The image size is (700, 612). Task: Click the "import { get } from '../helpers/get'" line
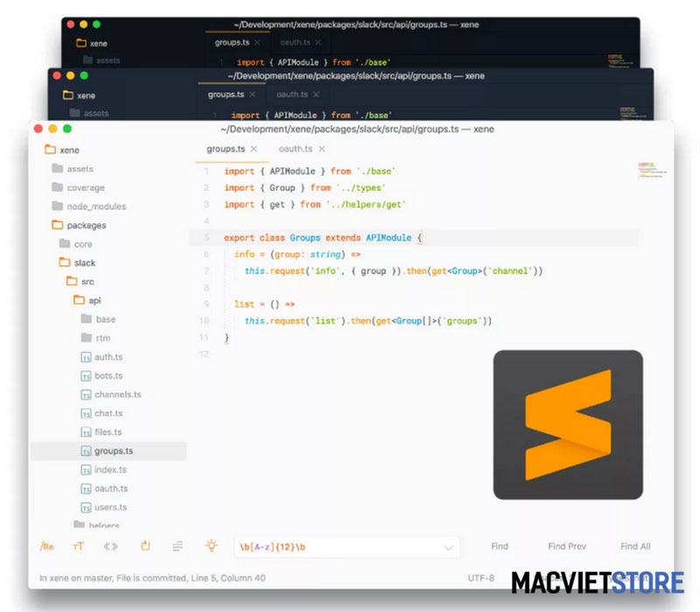pos(315,204)
